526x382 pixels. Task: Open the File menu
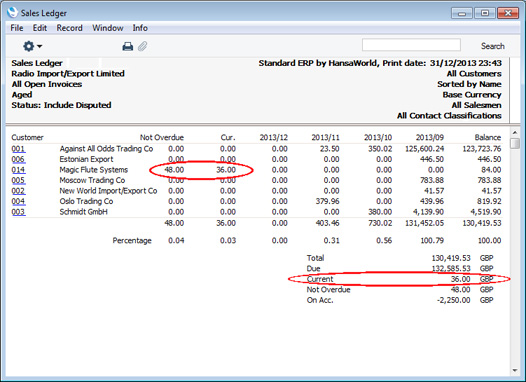coord(17,28)
